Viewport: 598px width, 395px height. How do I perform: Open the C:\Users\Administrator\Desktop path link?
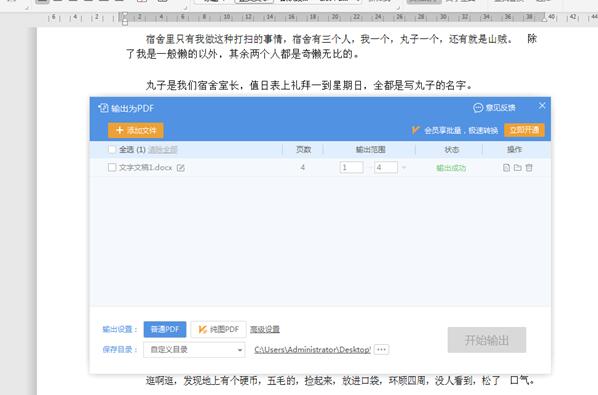(312, 350)
